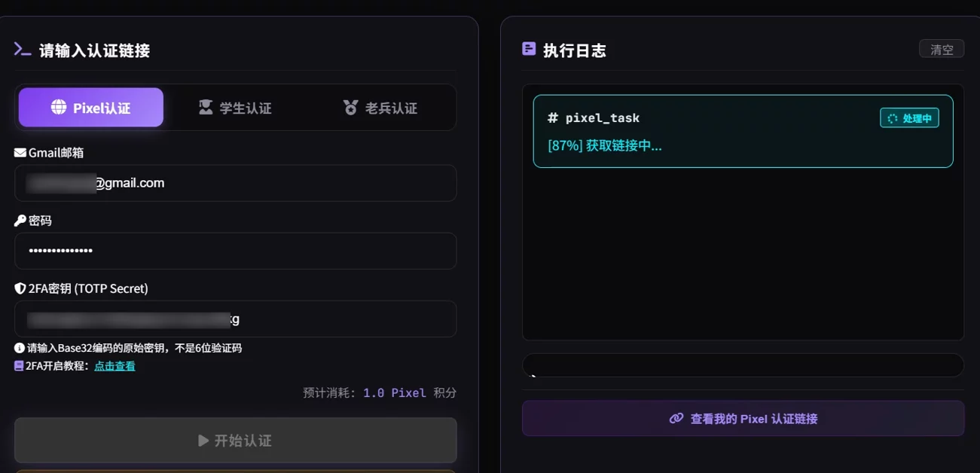Click the info icon below the TOTP field
Screen dimensions: 980x473
[20, 348]
